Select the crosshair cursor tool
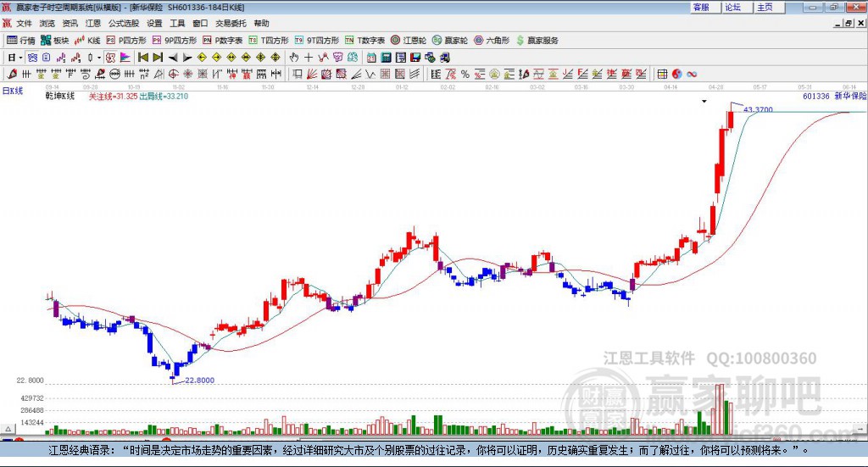Image resolution: width=868 pixels, height=467 pixels. 309,58
